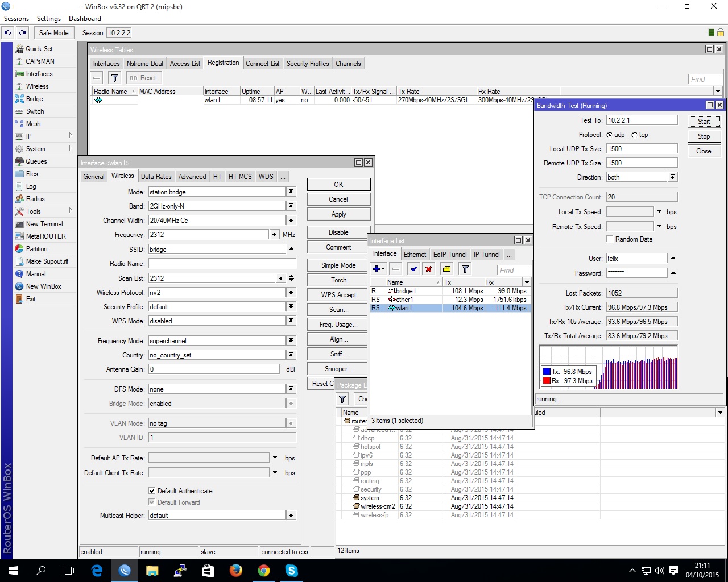The height and width of the screenshot is (582, 728).
Task: Click the add interface plus icon
Action: point(376,269)
